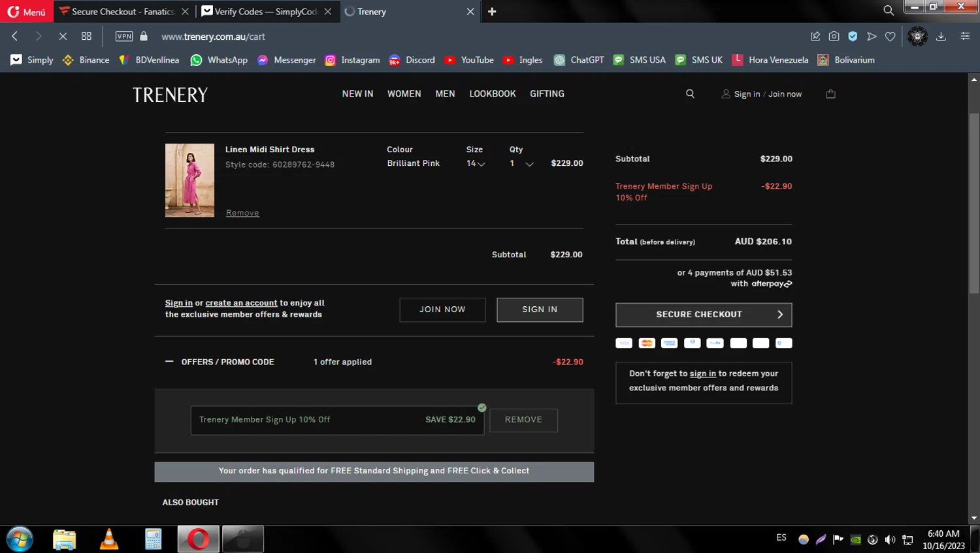Click the volume speaker tray icon
Image resolution: width=980 pixels, height=553 pixels.
(890, 539)
